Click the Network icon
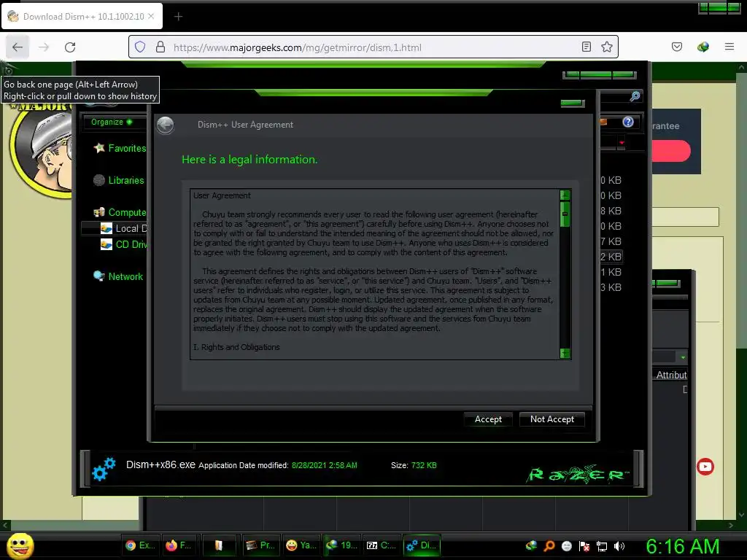Screen dimensions: 747x560 (x=99, y=276)
